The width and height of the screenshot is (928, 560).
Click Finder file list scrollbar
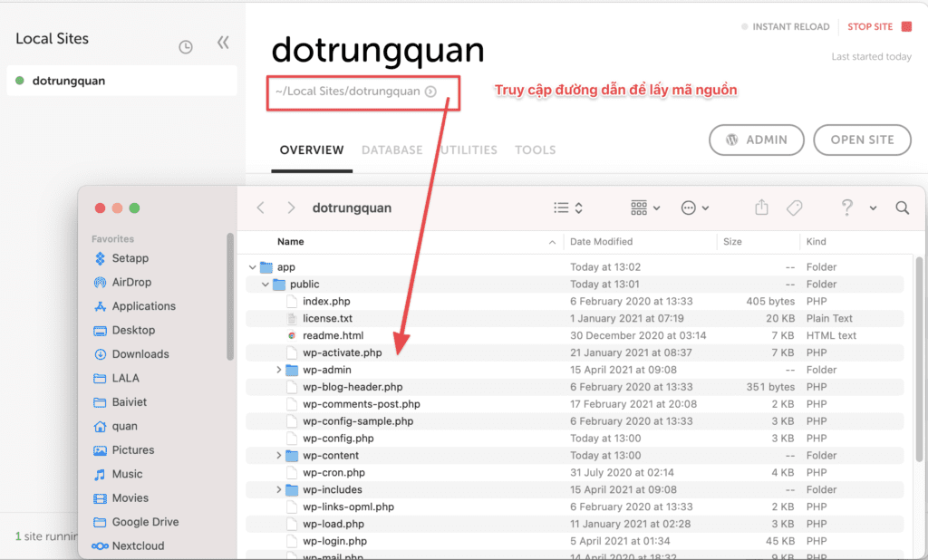click(x=919, y=359)
